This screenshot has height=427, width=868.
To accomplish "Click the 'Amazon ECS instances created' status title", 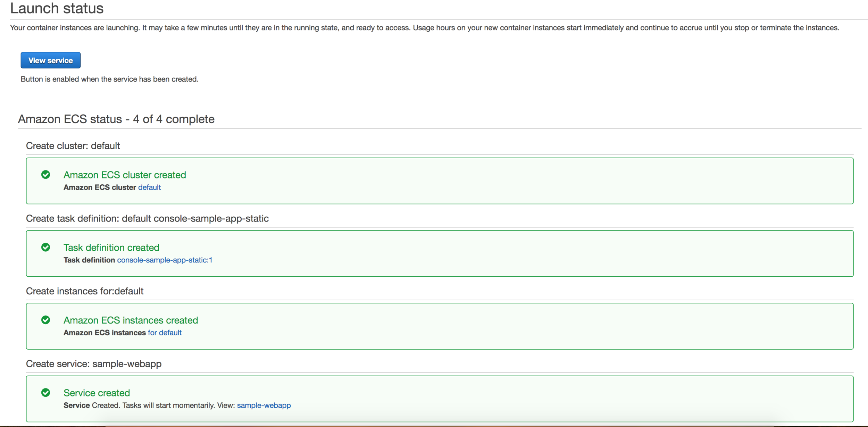I will click(x=131, y=320).
